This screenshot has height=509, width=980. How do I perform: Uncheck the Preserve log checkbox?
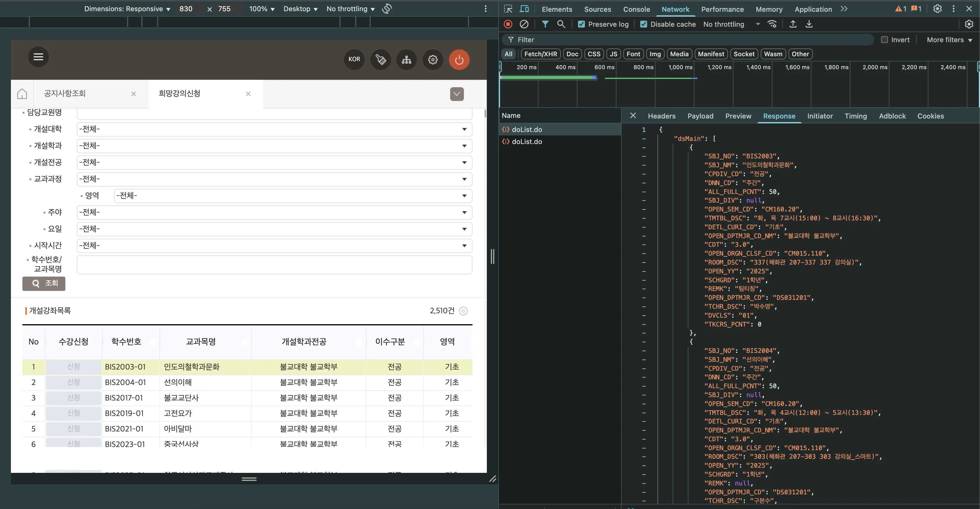coord(581,24)
